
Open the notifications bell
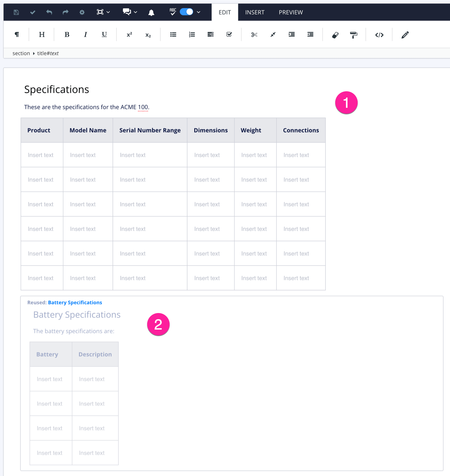click(x=151, y=12)
